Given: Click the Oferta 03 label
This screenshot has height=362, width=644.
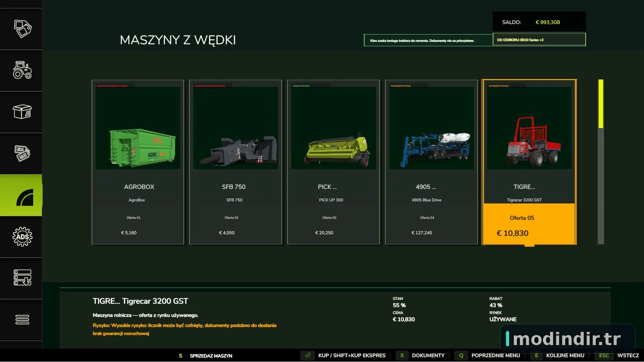Looking at the screenshot, I should (329, 218).
